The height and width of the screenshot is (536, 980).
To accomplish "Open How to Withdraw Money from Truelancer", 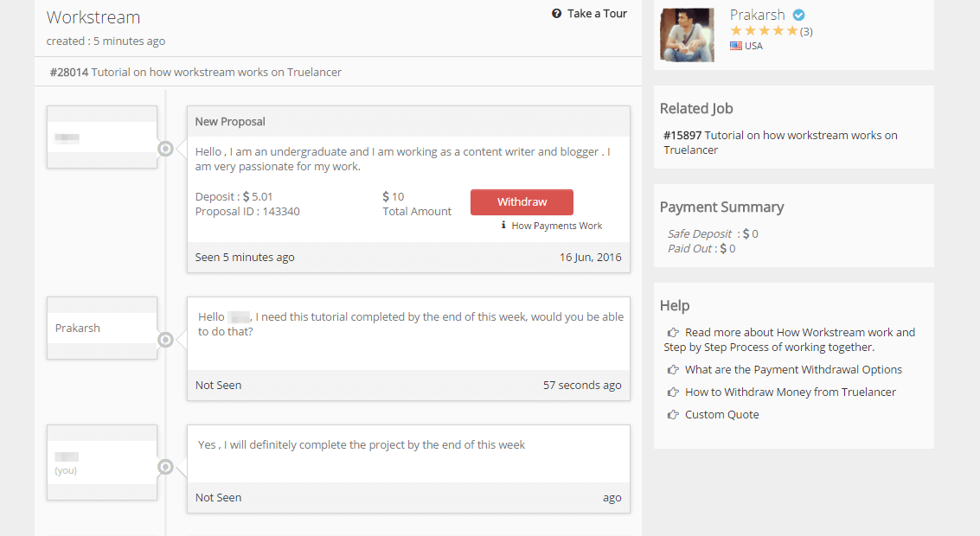I will [790, 392].
